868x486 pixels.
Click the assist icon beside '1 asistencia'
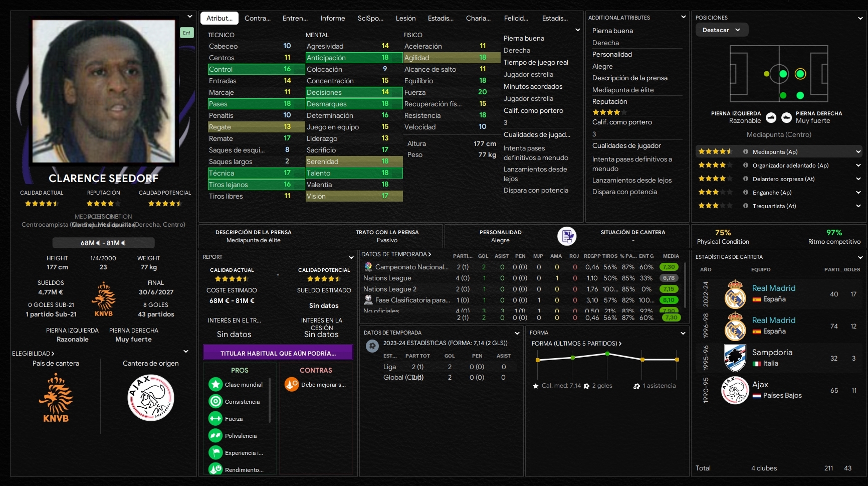[636, 386]
